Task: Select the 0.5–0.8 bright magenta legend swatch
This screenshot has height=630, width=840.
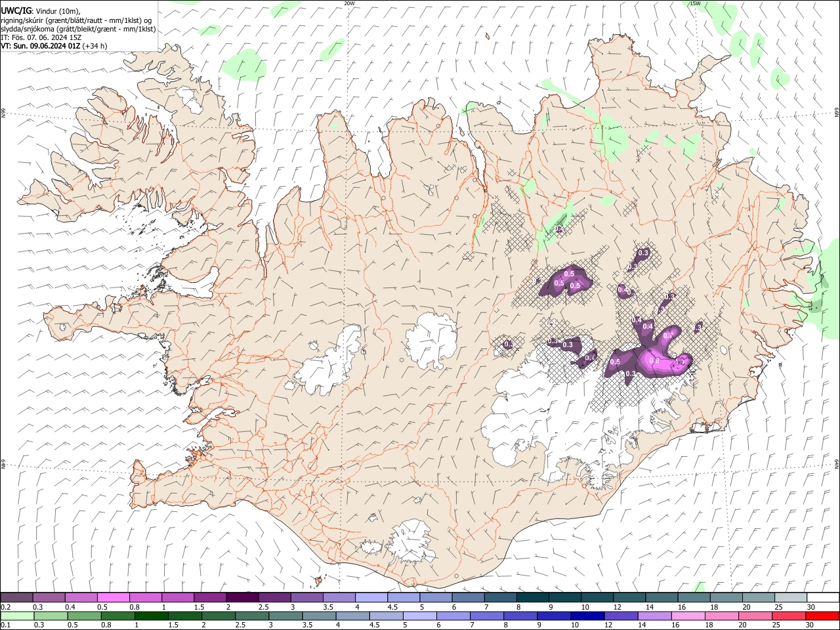Action: pos(113,598)
